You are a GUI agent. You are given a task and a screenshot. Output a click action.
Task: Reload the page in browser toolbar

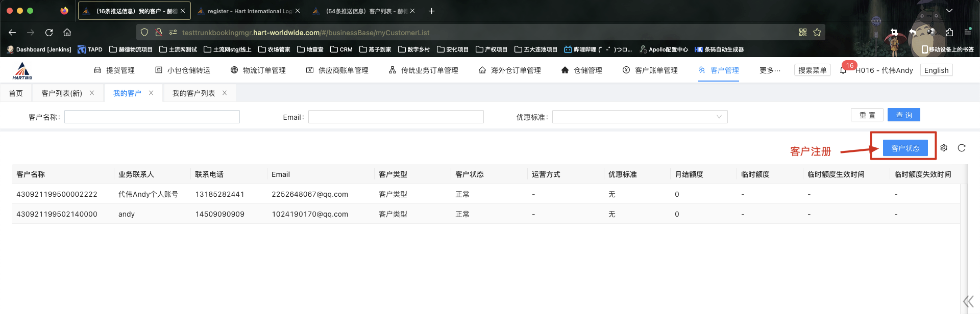[49, 32]
